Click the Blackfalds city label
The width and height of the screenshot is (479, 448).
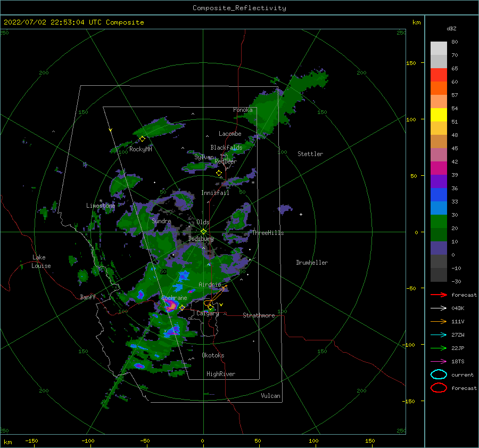[x=226, y=148]
